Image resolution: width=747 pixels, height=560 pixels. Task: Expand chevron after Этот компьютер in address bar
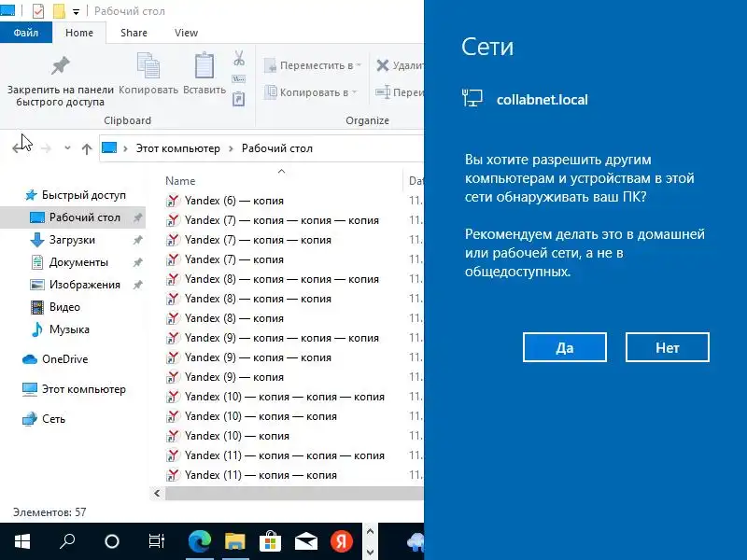(x=231, y=148)
